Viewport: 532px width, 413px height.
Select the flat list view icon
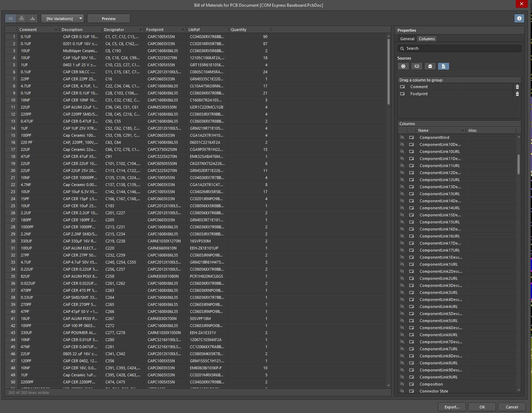click(x=11, y=18)
